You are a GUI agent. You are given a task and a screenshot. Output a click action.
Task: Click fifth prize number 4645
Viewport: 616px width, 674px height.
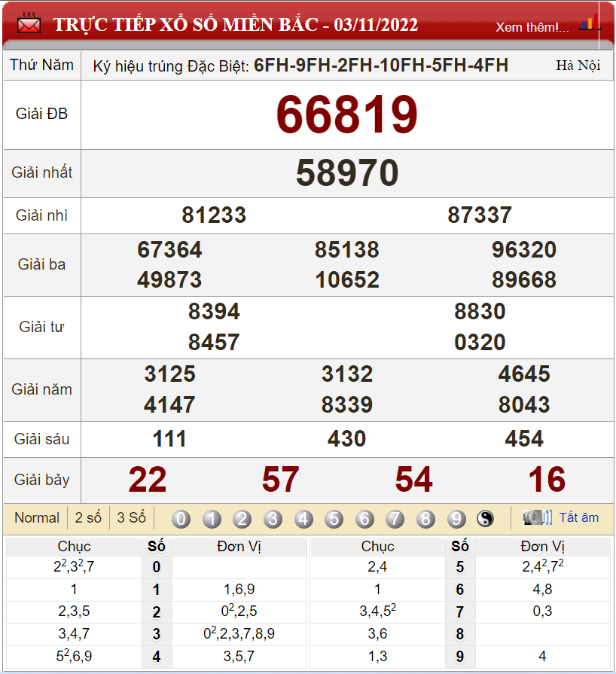524,374
